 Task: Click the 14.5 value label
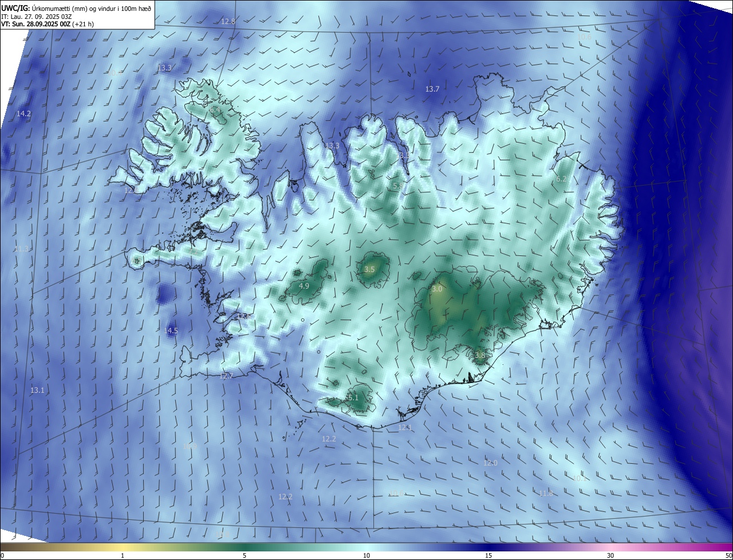tap(171, 331)
